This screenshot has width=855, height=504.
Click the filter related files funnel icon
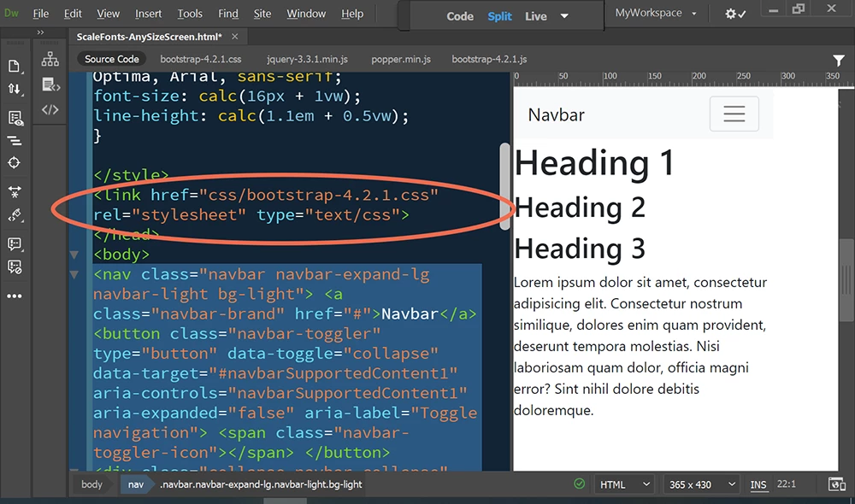pos(839,60)
